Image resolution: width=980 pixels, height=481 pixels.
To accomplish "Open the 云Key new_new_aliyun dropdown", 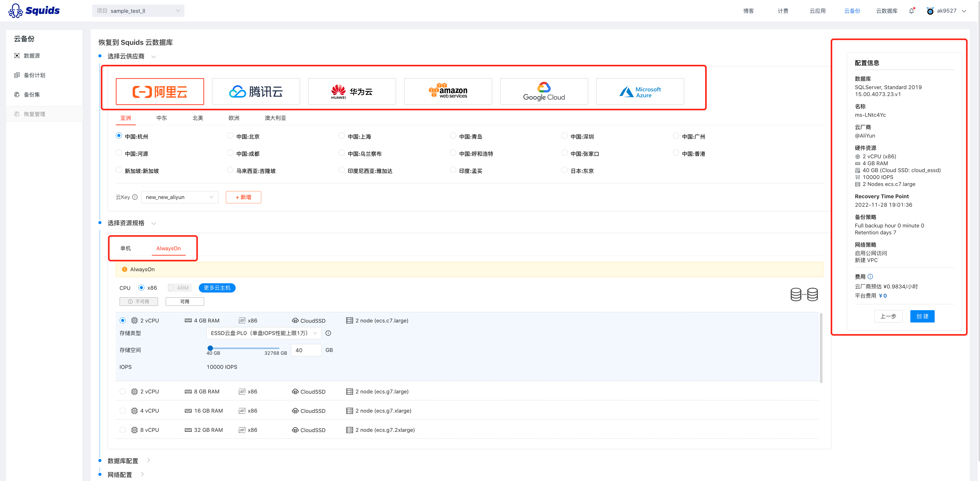I will click(180, 197).
